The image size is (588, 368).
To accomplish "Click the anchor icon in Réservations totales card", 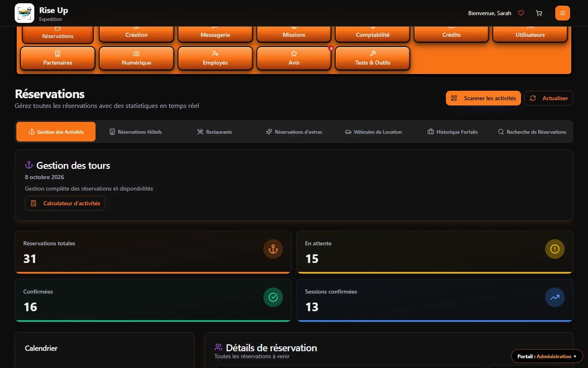I will click(273, 249).
